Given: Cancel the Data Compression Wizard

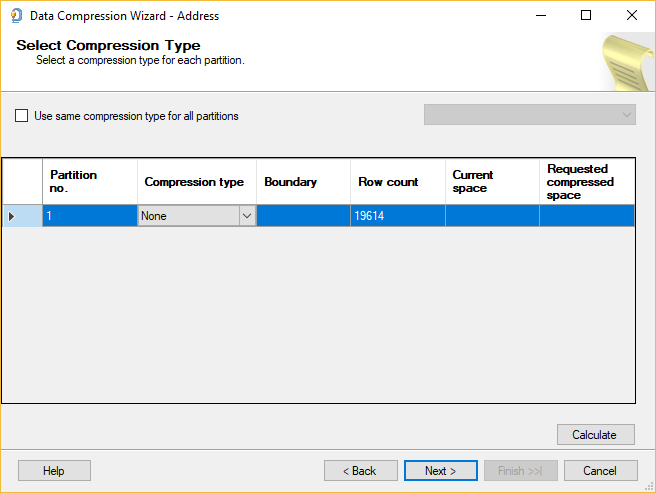Looking at the screenshot, I should [x=600, y=471].
